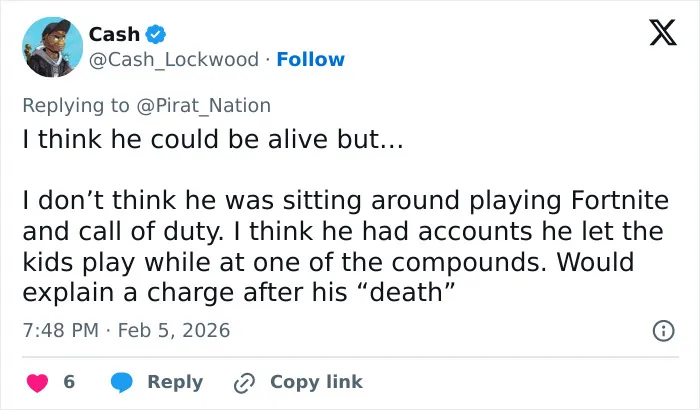
Task: Open the X logo in the corner
Action: coord(663,32)
